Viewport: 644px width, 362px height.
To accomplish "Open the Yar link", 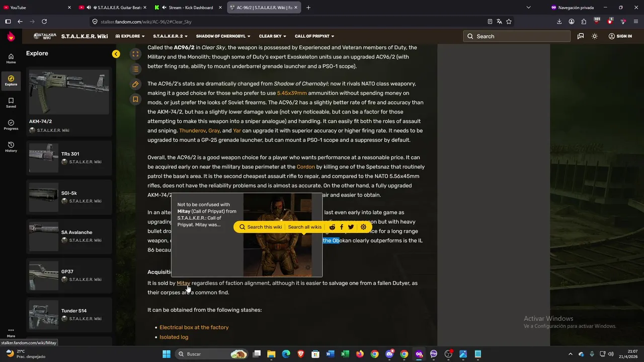I will (237, 131).
